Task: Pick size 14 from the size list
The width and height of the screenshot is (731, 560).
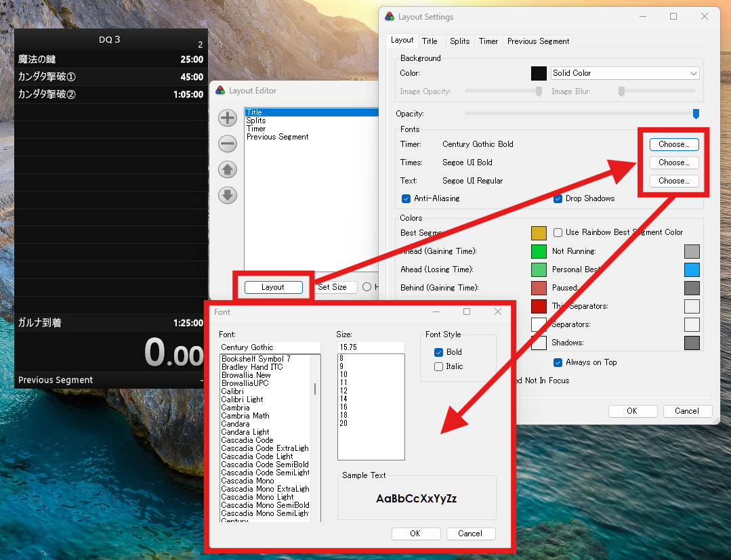Action: coord(343,400)
